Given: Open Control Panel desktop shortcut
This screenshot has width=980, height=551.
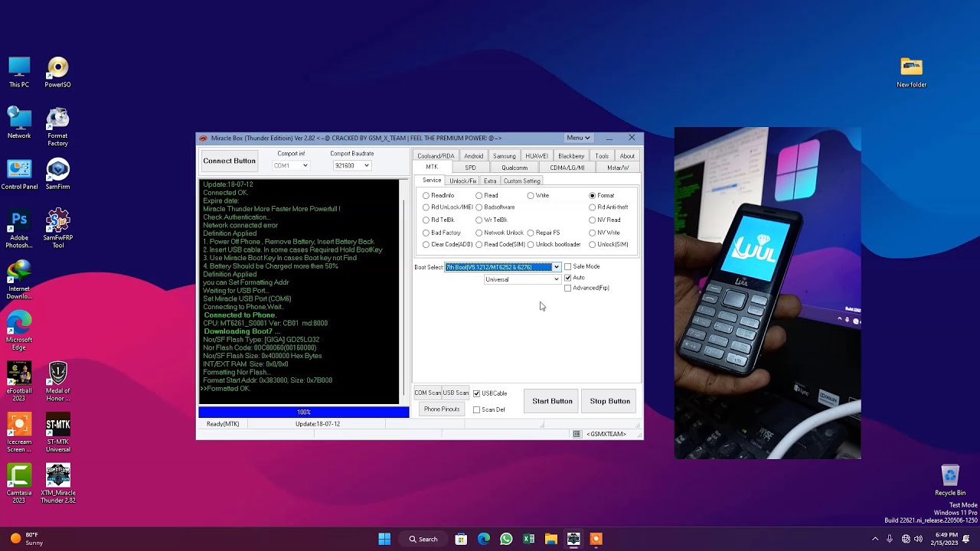Looking at the screenshot, I should pos(19,174).
